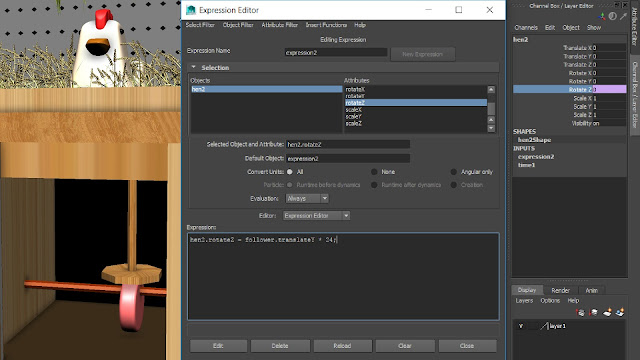This screenshot has width=640, height=360.
Task: Open the Object Filter menu
Action: 238,25
